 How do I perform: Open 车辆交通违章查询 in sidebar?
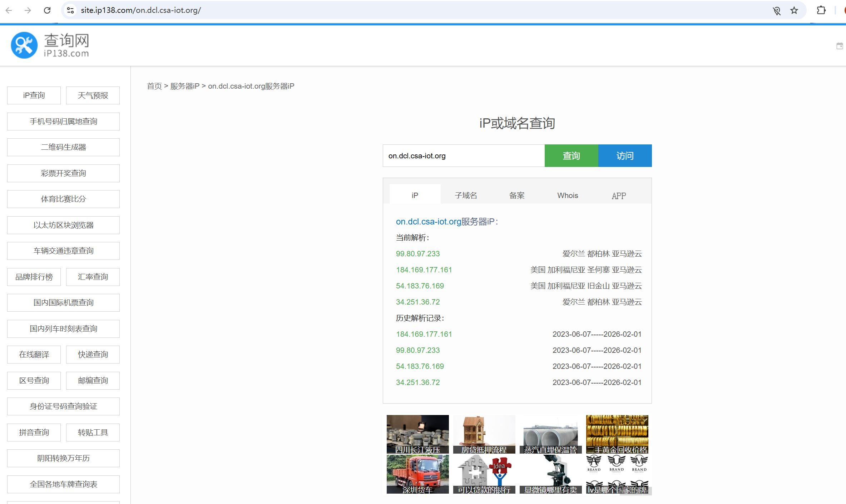click(x=63, y=251)
